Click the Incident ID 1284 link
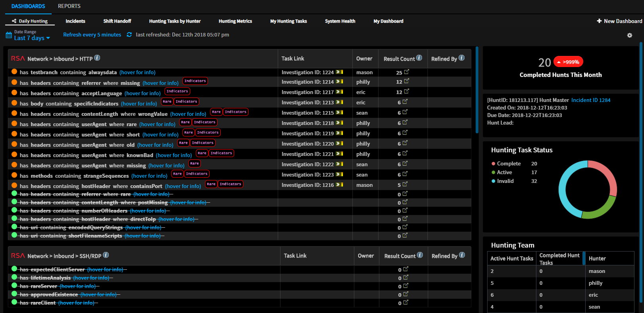The height and width of the screenshot is (313, 644). pos(590,100)
